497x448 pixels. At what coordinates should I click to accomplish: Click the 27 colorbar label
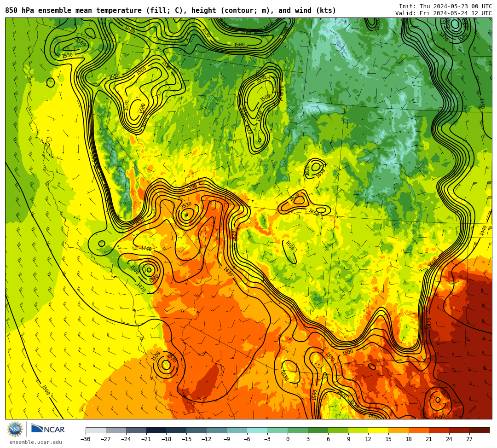pos(470,439)
